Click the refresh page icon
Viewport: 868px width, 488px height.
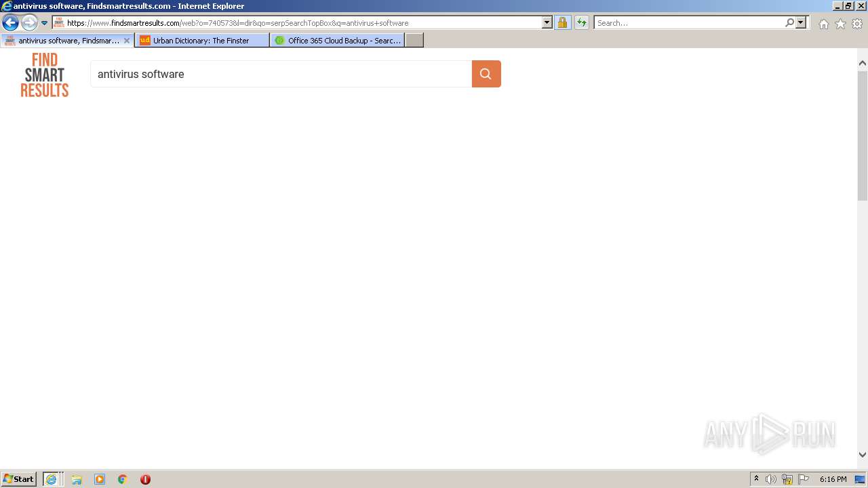582,23
